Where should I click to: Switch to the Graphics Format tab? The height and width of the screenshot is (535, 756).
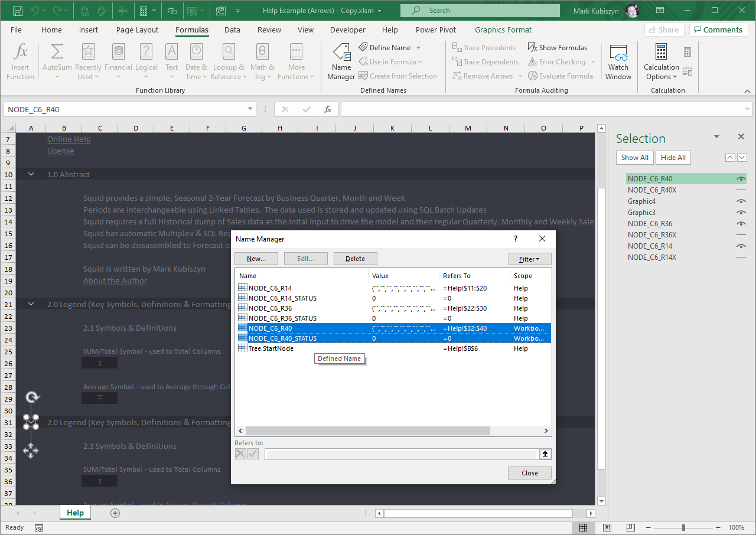pyautogui.click(x=503, y=30)
